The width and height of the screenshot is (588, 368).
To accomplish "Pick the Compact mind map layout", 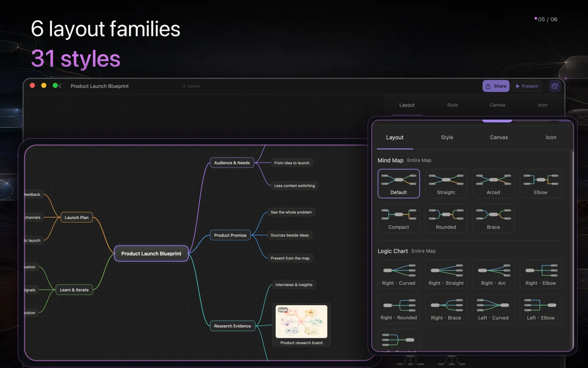I will click(x=399, y=219).
